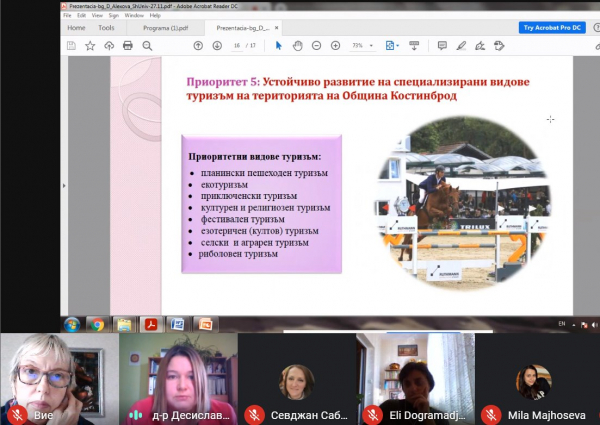Screen dimensions: 600x425
Task: Click the Zoom out minus button
Action: click(316, 45)
